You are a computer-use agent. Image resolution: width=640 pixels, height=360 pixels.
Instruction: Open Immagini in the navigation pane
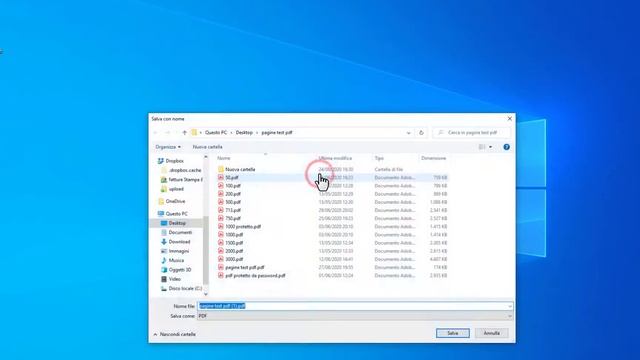click(x=179, y=251)
